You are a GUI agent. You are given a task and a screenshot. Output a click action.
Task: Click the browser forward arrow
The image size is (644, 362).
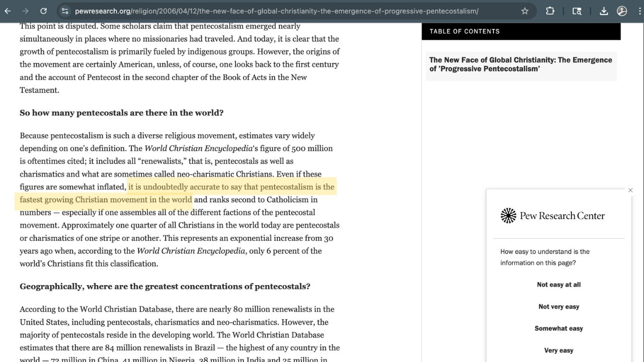pos(25,11)
